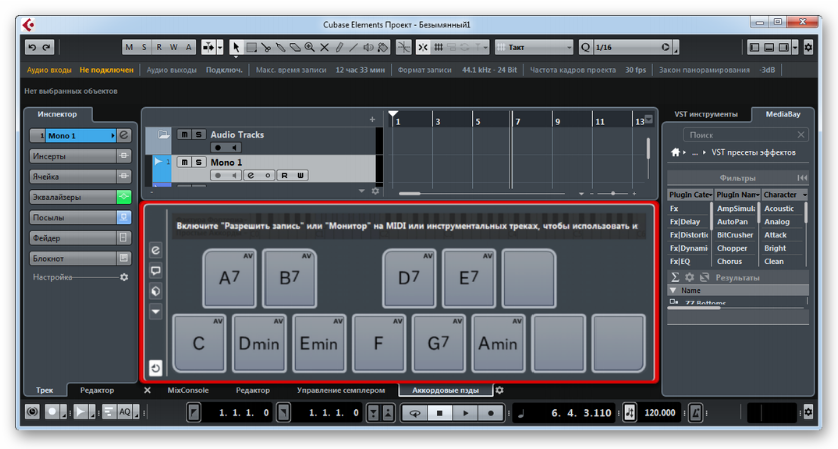Select the Zoom magnifier tool

(x=310, y=47)
